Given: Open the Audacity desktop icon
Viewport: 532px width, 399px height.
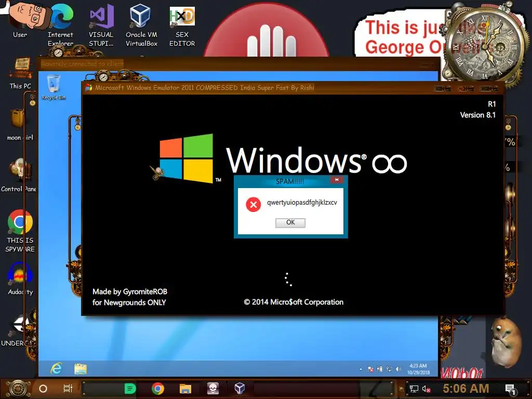Looking at the screenshot, I should 20,279.
